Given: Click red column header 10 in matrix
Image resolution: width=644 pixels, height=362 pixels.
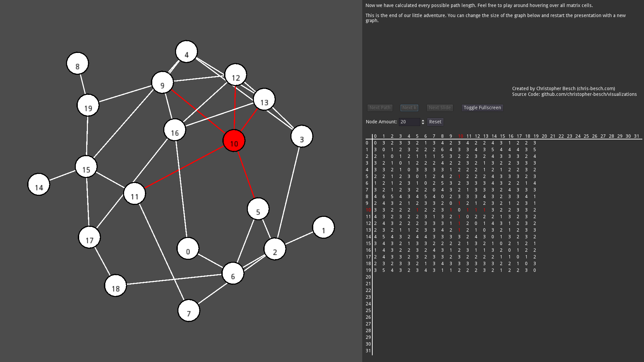Looking at the screenshot, I should (x=460, y=136).
